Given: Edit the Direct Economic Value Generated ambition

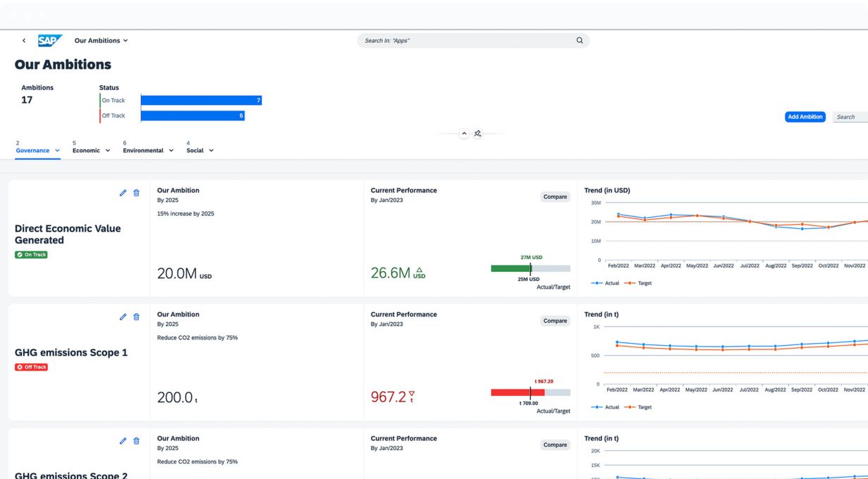Looking at the screenshot, I should tap(123, 193).
